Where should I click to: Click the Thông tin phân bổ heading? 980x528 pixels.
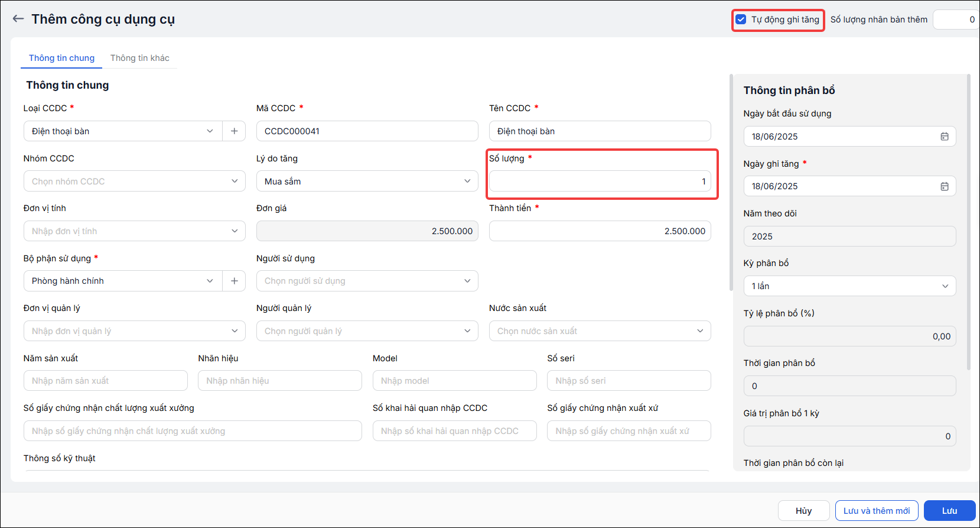[789, 90]
